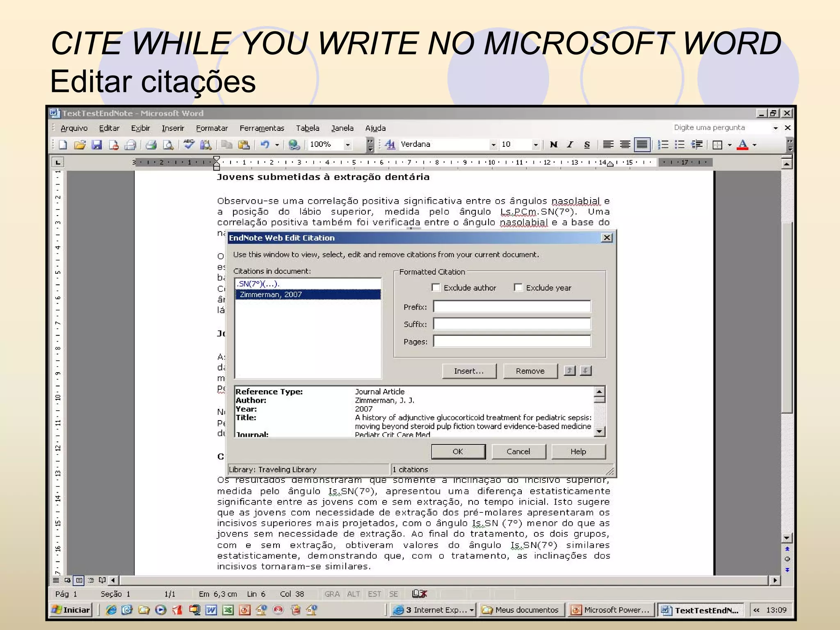Open the Verdana font dropdown
The height and width of the screenshot is (630, 840).
pyautogui.click(x=493, y=145)
